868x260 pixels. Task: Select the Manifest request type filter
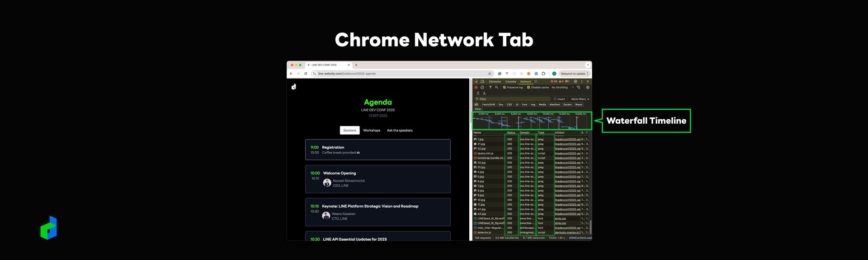pyautogui.click(x=555, y=104)
